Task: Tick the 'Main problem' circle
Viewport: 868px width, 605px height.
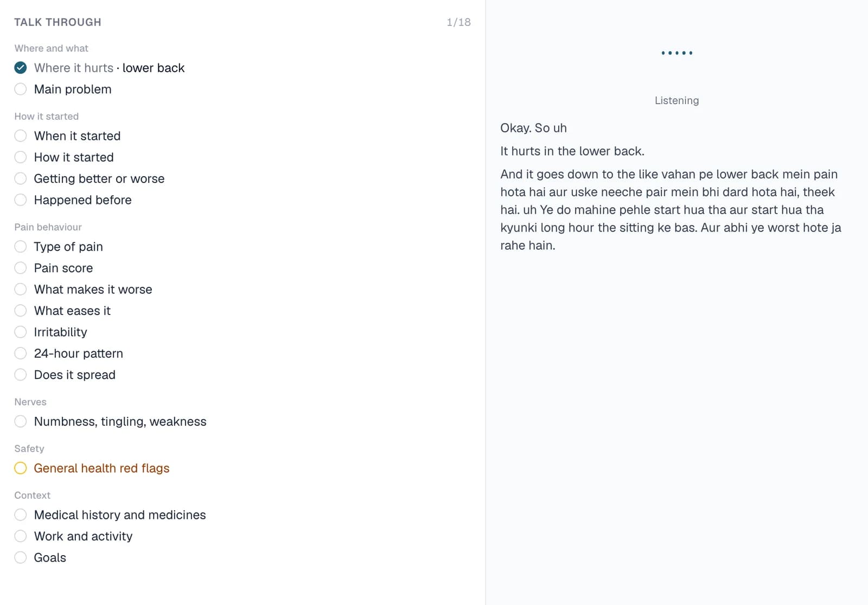Action: (21, 89)
